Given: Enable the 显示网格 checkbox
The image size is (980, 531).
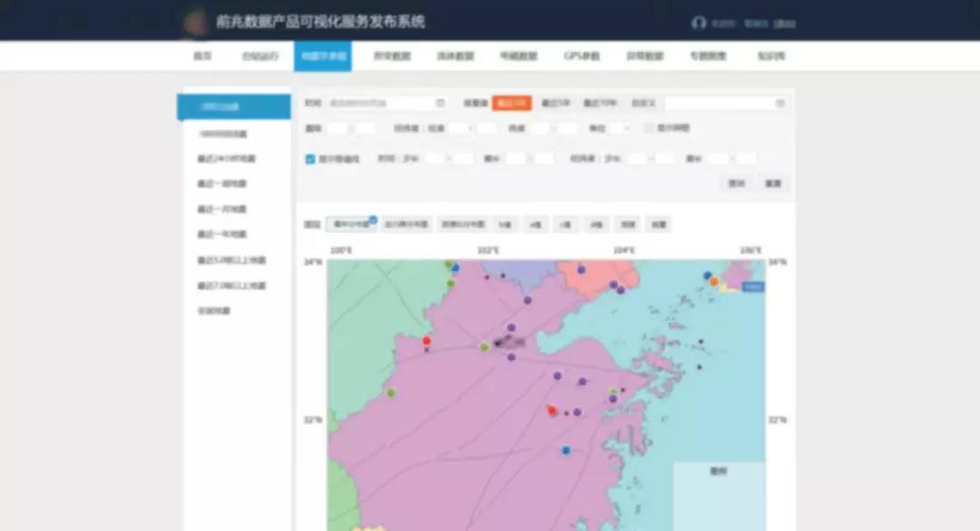Looking at the screenshot, I should pyautogui.click(x=648, y=129).
